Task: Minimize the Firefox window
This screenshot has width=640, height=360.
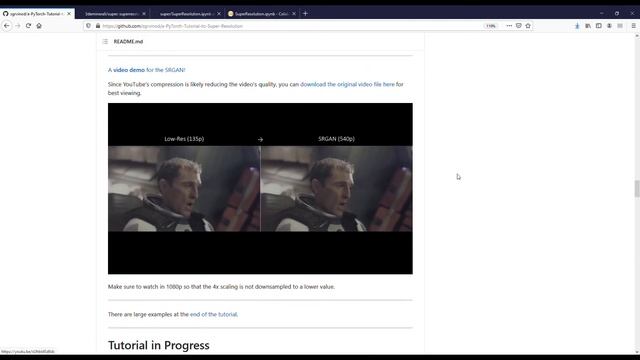Action: click(602, 13)
